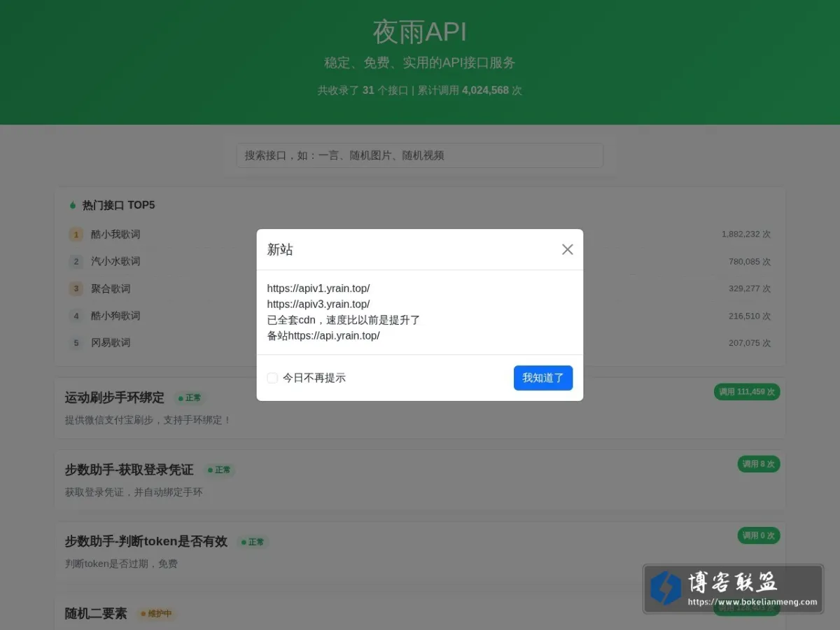Image resolution: width=840 pixels, height=630 pixels.
Task: Click the 稳定、免费、实用的API接口服务 subtitle
Action: [420, 62]
